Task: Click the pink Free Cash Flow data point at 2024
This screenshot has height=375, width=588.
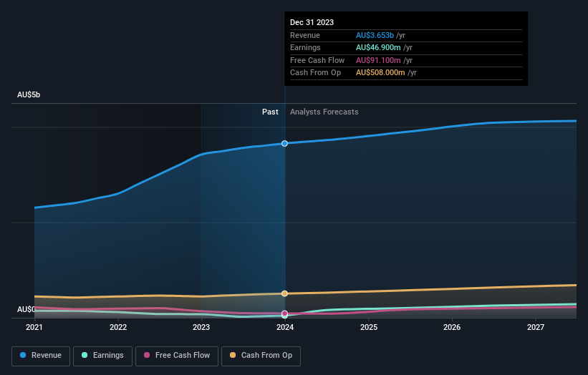Action: (284, 313)
